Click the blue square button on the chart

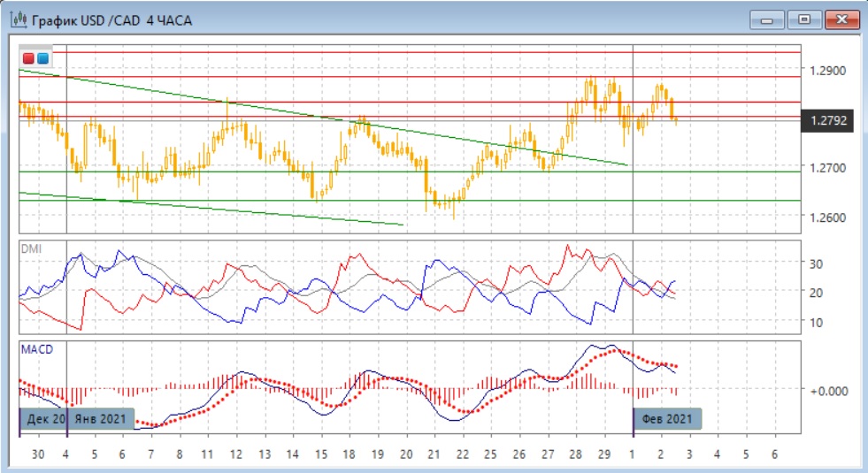pos(42,59)
